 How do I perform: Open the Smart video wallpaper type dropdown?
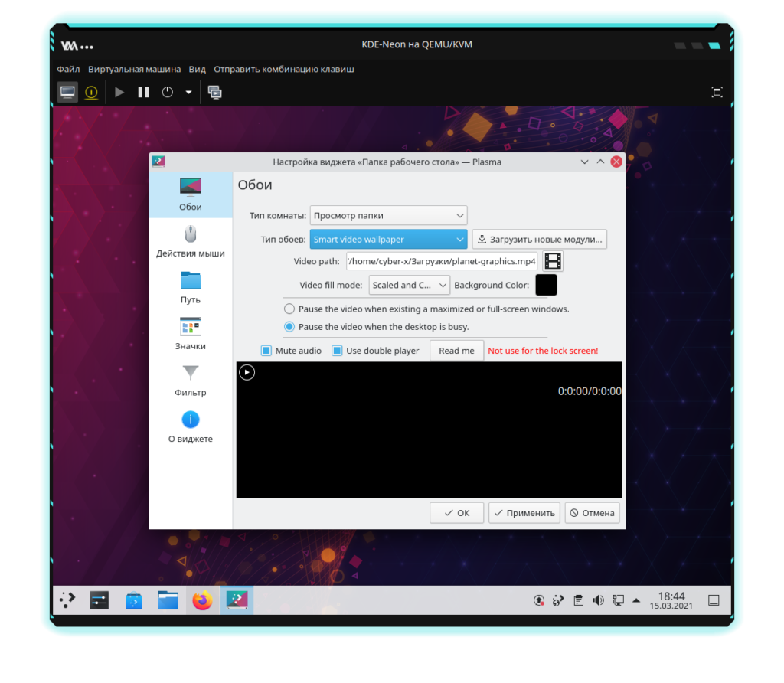point(388,239)
